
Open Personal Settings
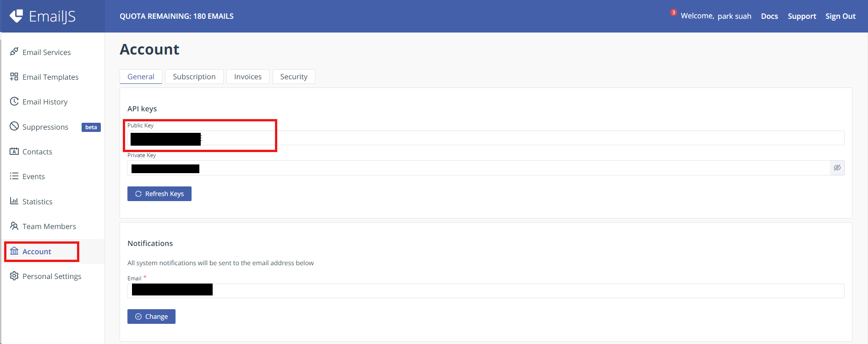[52, 276]
